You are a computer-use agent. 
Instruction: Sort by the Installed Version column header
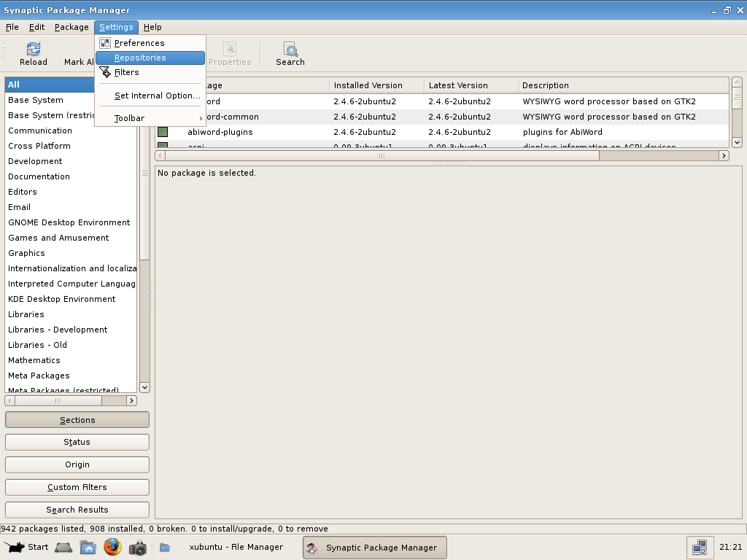[x=377, y=85]
